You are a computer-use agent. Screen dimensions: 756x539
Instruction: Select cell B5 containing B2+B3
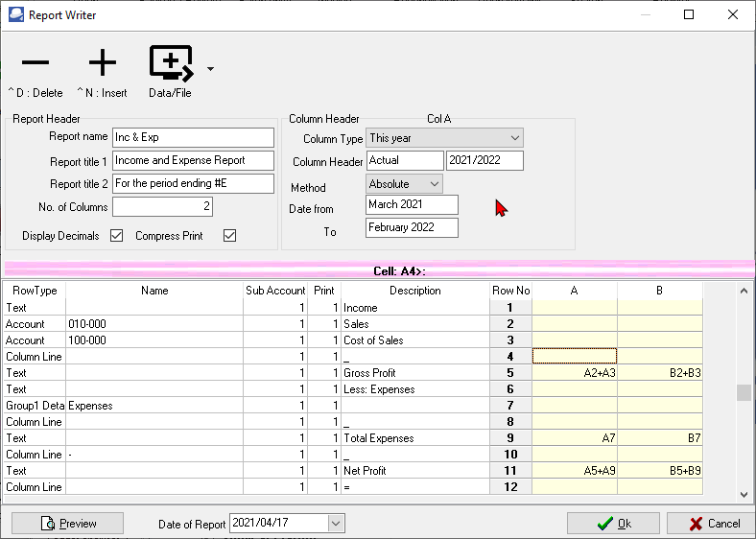click(659, 373)
